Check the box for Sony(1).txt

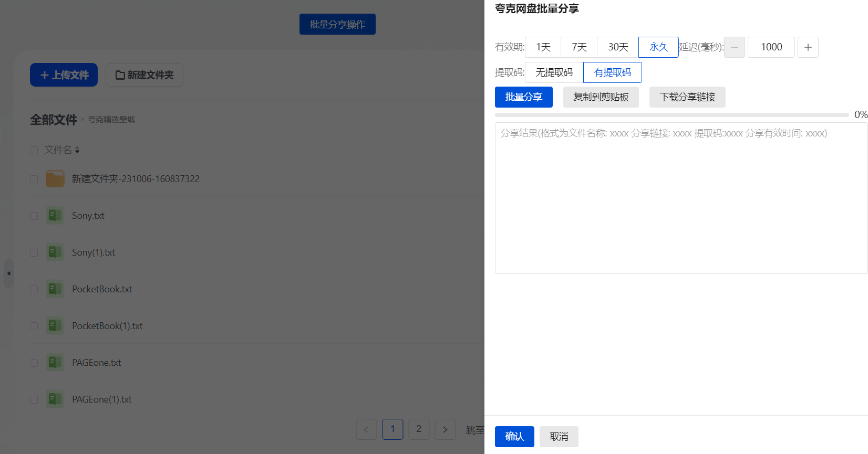click(x=34, y=253)
